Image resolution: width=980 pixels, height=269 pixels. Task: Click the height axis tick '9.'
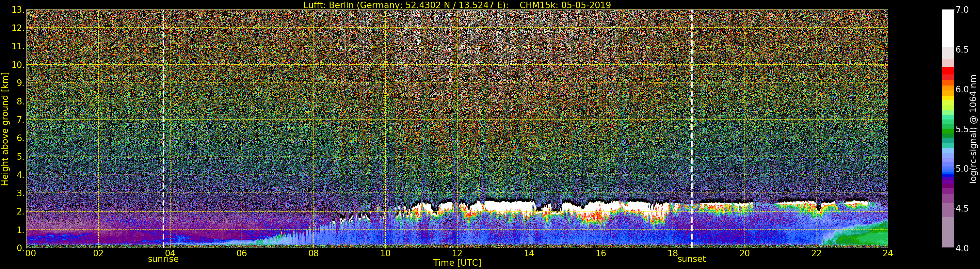click(x=21, y=83)
